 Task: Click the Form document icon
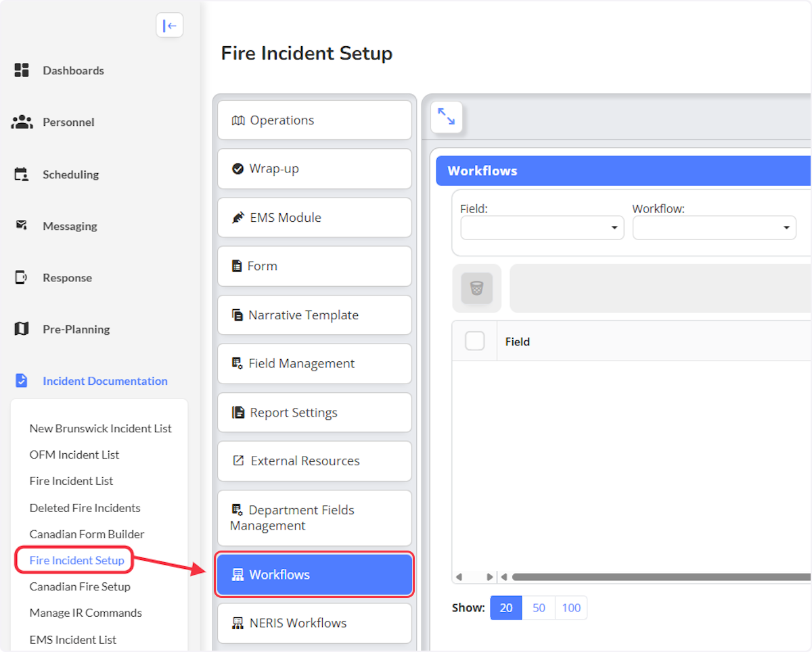237,266
